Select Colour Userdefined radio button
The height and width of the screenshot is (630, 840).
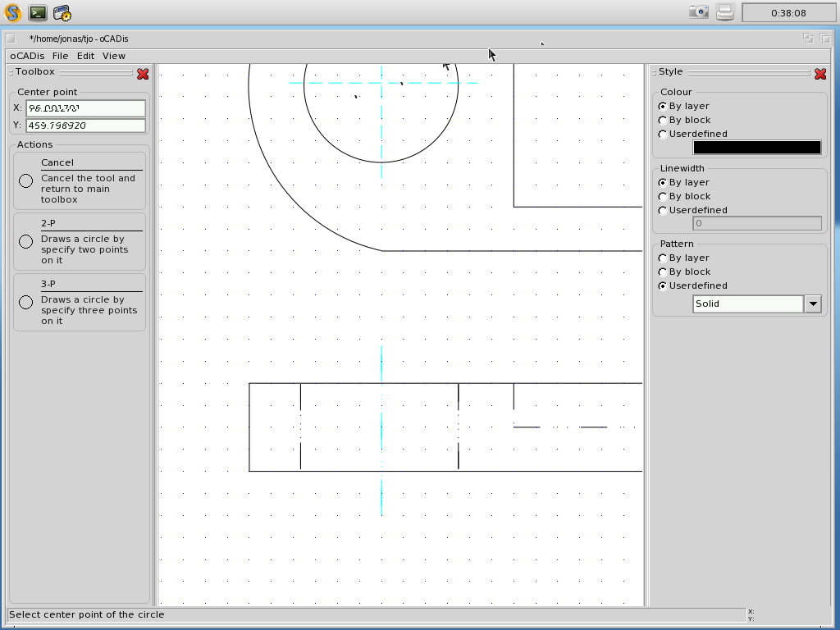click(663, 134)
